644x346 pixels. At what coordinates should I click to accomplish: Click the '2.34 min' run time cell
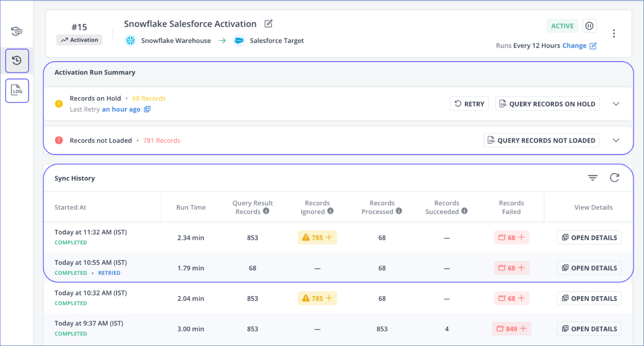pyautogui.click(x=191, y=238)
